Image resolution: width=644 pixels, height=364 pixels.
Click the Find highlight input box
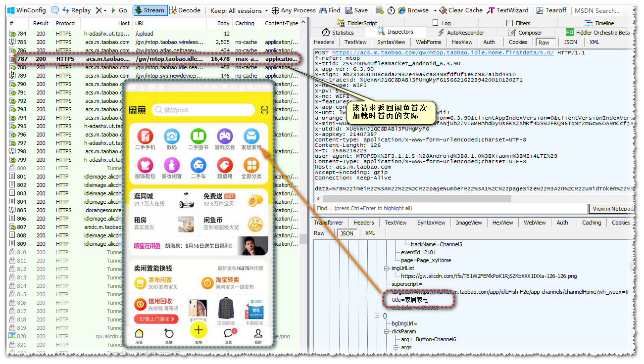(x=451, y=208)
